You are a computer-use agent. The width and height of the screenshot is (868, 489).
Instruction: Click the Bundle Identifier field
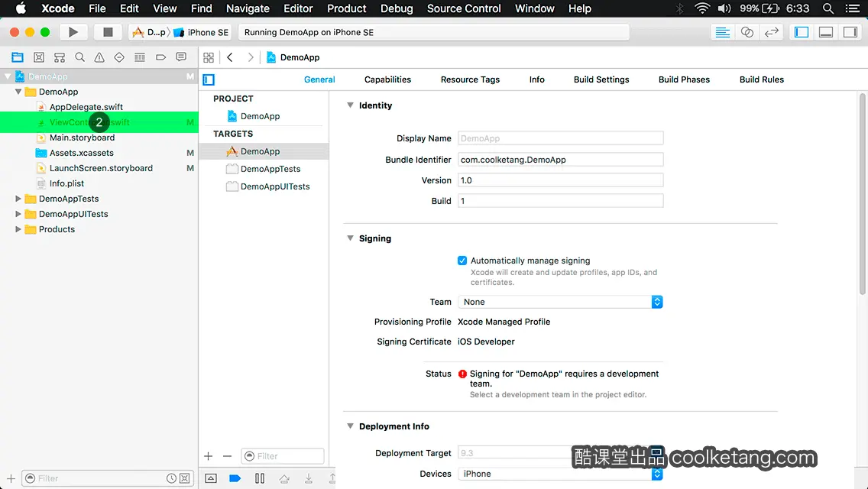tap(560, 160)
